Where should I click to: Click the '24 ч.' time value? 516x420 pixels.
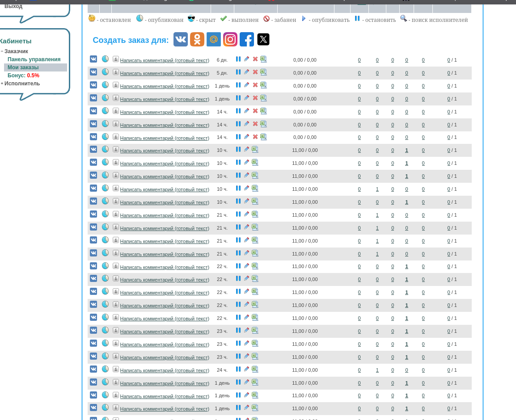pos(222,370)
